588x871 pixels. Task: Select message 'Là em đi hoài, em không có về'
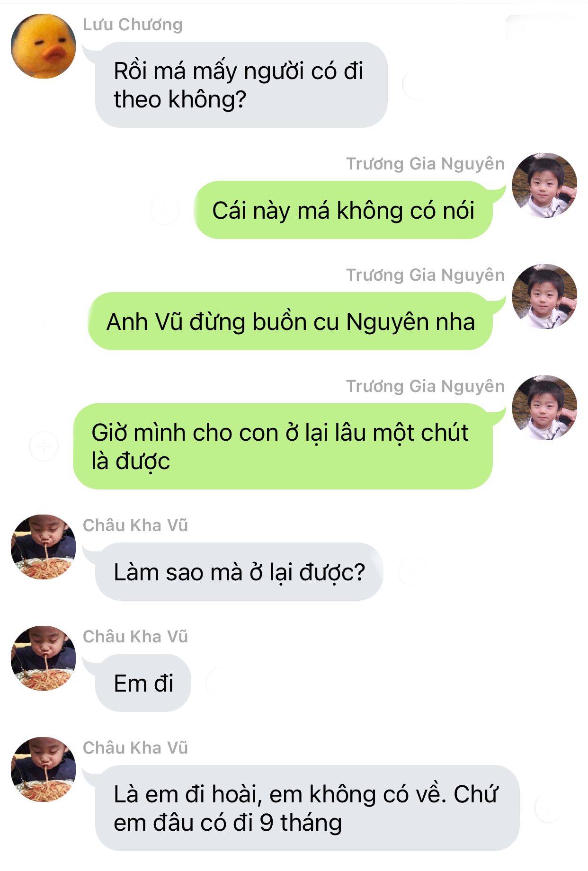pos(307,808)
